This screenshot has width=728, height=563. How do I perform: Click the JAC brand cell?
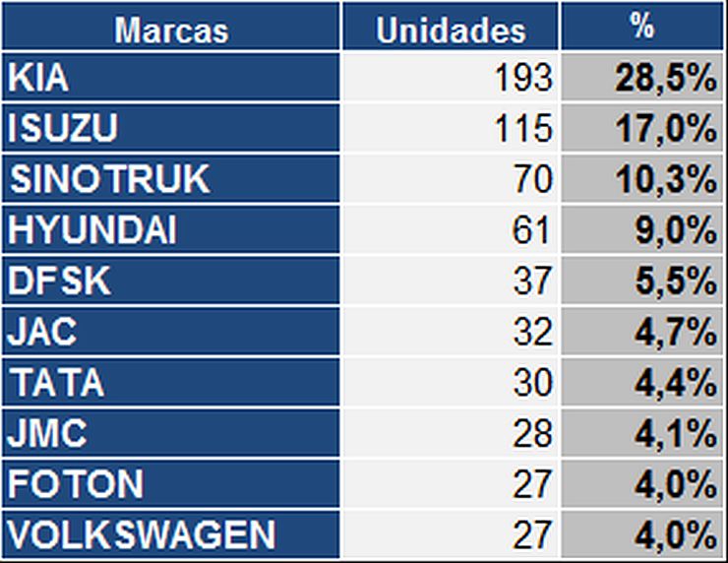pyautogui.click(x=171, y=333)
